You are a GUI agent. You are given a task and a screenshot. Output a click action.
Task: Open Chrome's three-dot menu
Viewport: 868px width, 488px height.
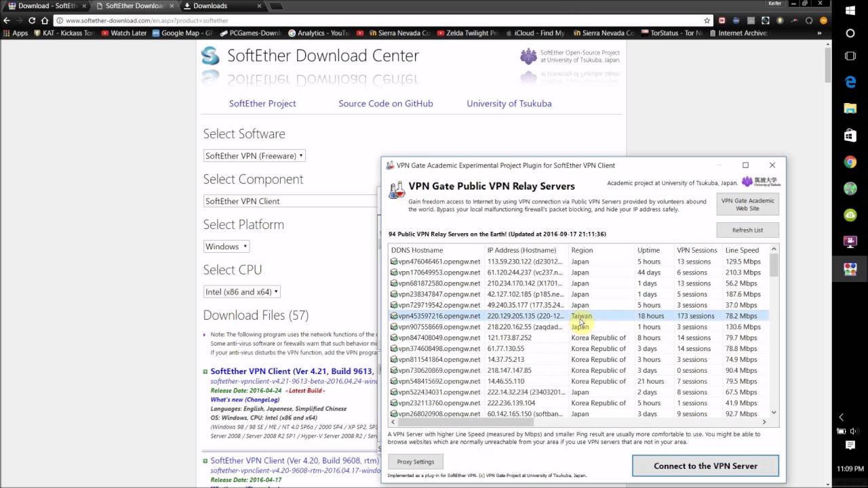[x=824, y=20]
